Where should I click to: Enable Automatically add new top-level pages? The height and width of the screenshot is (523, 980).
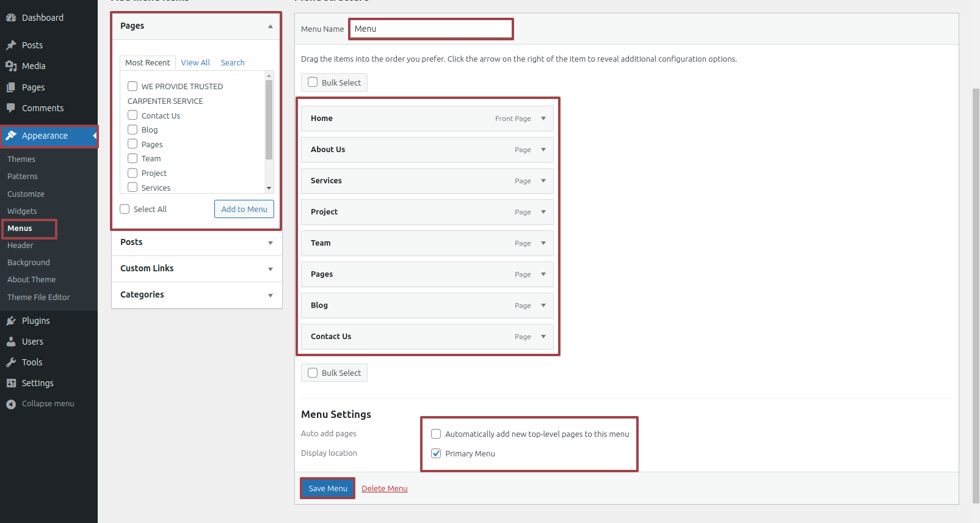coord(436,434)
